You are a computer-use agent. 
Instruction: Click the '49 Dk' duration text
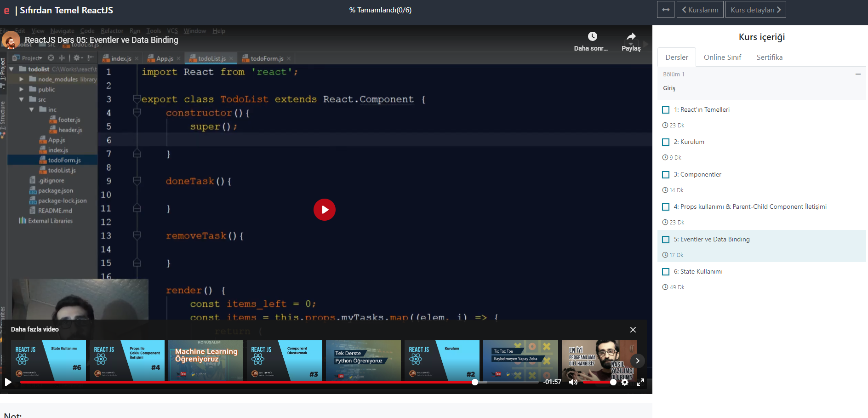point(677,287)
